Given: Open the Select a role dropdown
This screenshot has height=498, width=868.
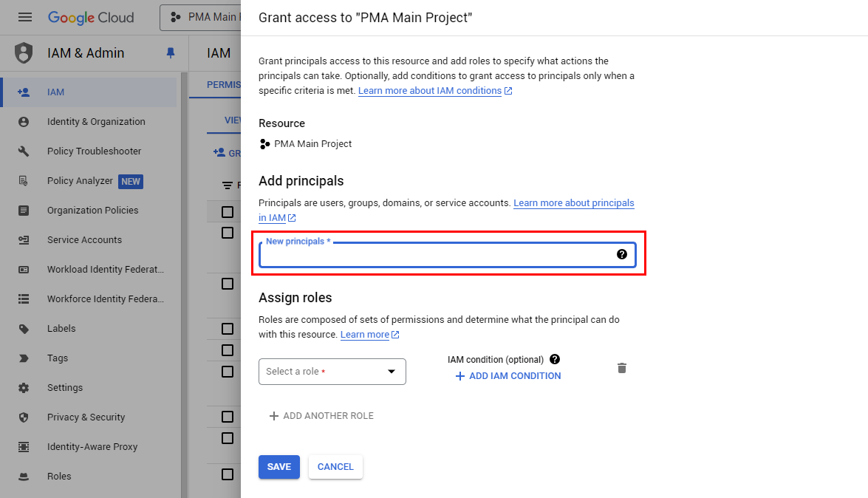Looking at the screenshot, I should (x=332, y=372).
